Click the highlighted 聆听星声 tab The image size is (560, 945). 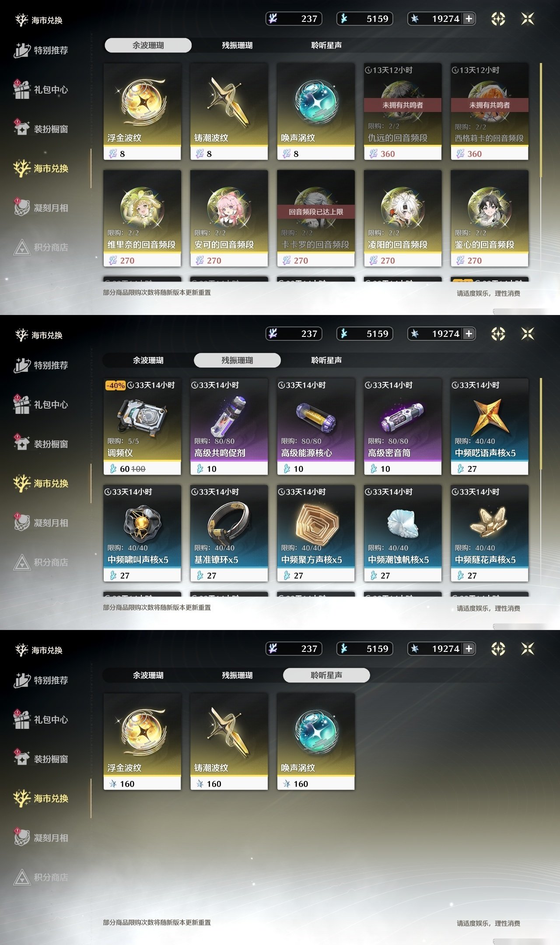pyautogui.click(x=326, y=675)
